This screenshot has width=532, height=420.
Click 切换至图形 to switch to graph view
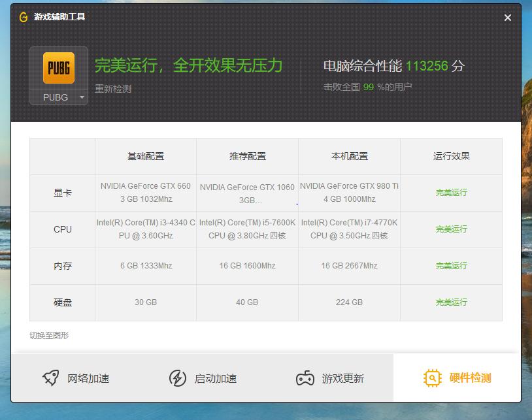49,336
